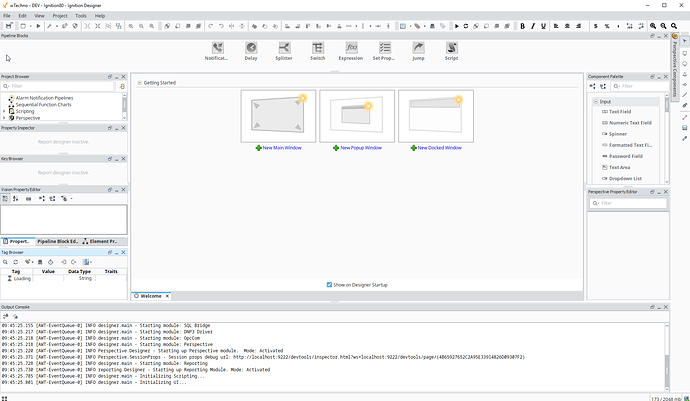Select Numeric Text Field component
Screen dimensions: 690x401
tap(627, 123)
